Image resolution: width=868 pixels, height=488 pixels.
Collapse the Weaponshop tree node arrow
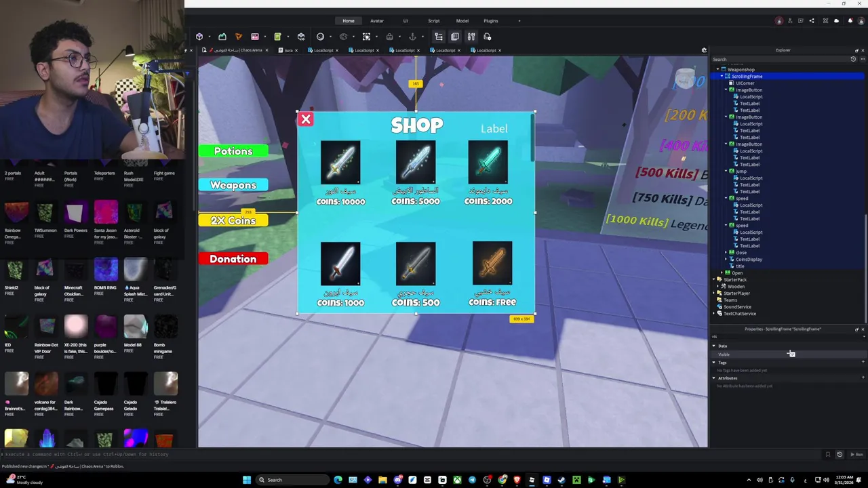coord(718,70)
